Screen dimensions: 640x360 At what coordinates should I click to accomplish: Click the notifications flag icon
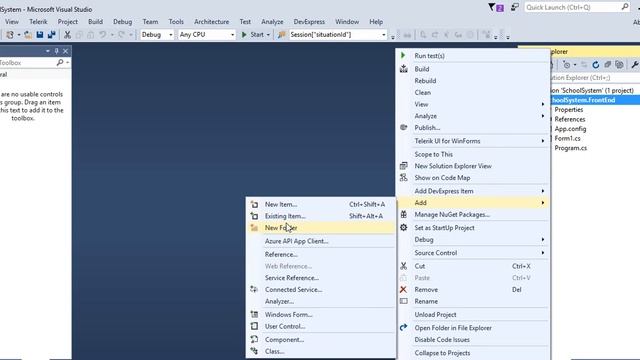[x=496, y=7]
